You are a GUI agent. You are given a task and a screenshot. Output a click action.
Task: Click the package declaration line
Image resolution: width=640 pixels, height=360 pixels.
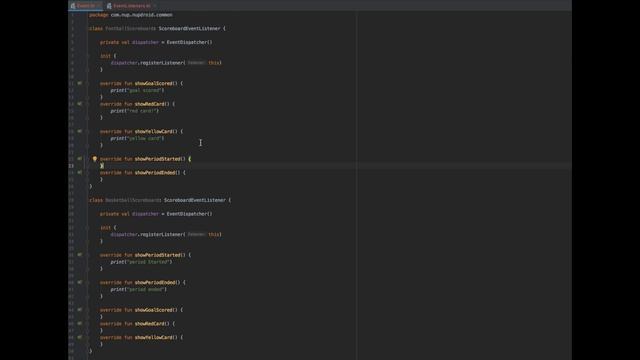point(131,15)
